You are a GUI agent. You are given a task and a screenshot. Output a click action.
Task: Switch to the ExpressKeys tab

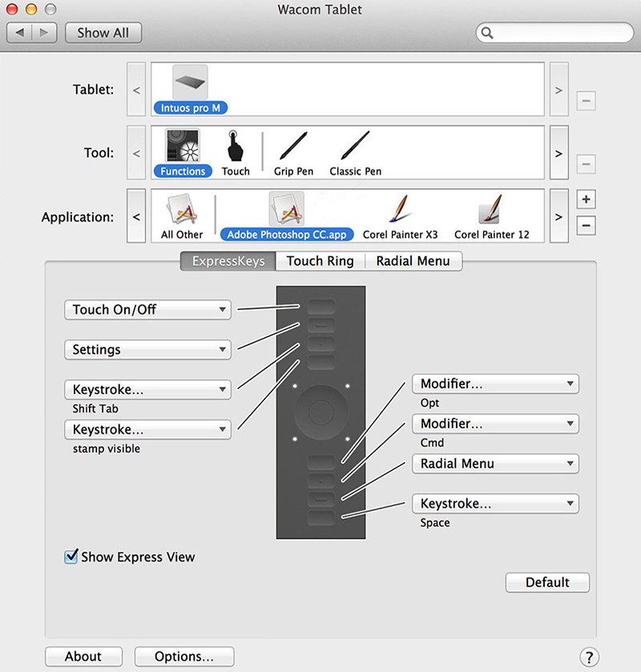point(228,261)
